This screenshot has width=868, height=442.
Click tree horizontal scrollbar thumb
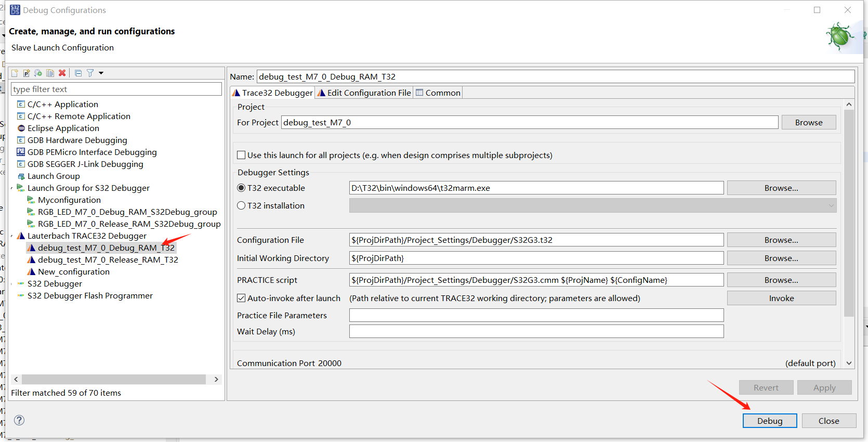(x=113, y=379)
